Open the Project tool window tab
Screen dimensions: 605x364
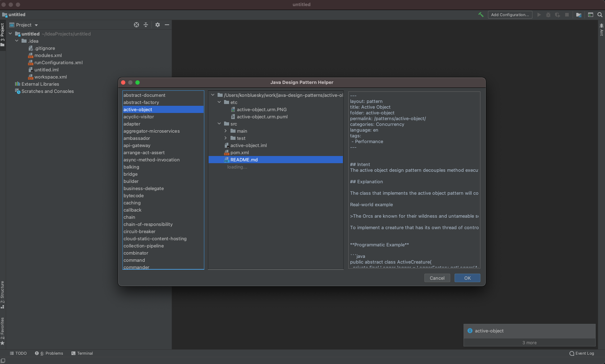pyautogui.click(x=3, y=35)
